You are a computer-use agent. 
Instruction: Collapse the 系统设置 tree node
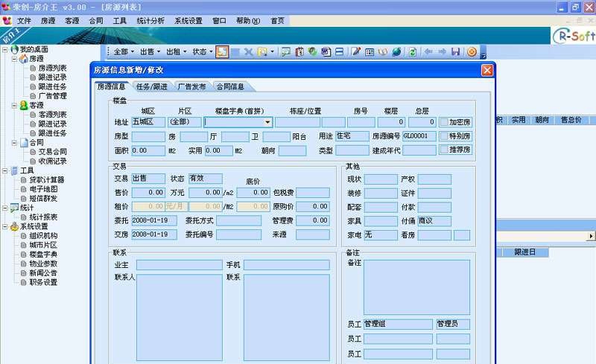click(5, 226)
